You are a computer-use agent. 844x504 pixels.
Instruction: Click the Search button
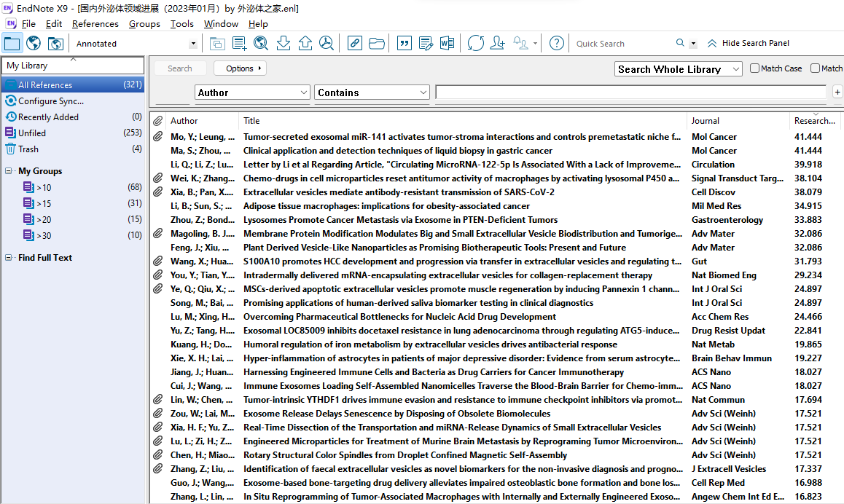click(x=180, y=68)
